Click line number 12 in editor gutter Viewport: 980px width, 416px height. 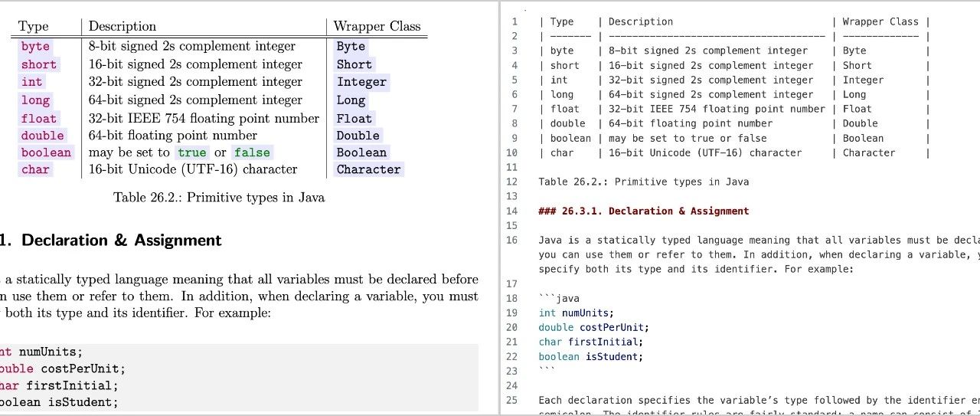pos(512,182)
